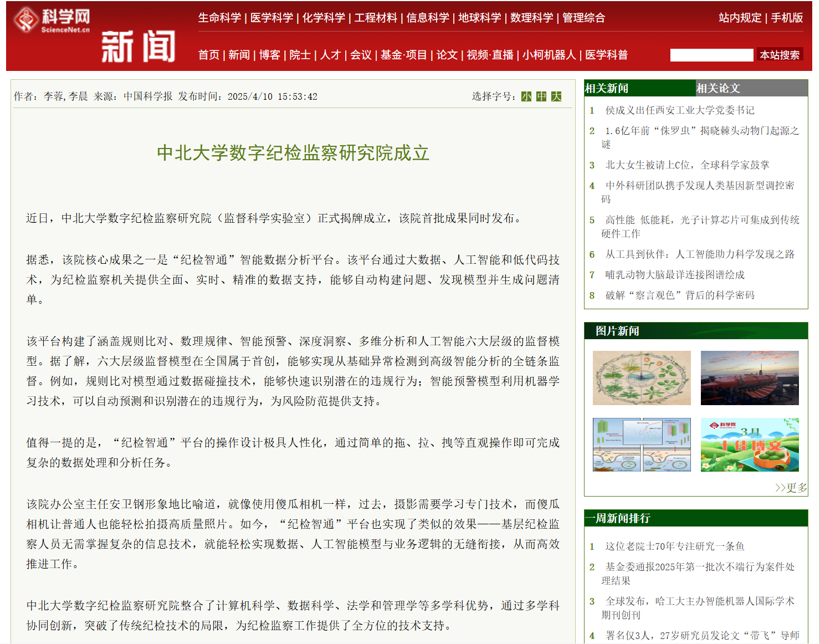820x644 pixels.
Task: Click the 本站搜索 button
Action: 780,55
